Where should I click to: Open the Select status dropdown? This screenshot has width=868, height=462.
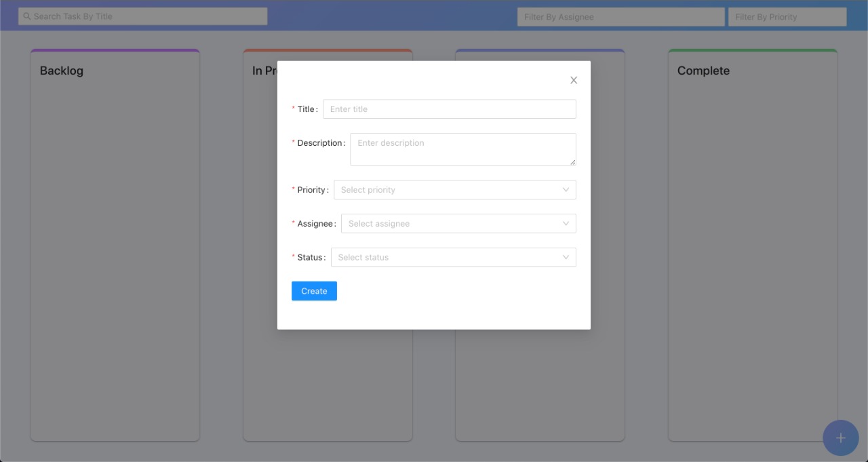pos(448,257)
